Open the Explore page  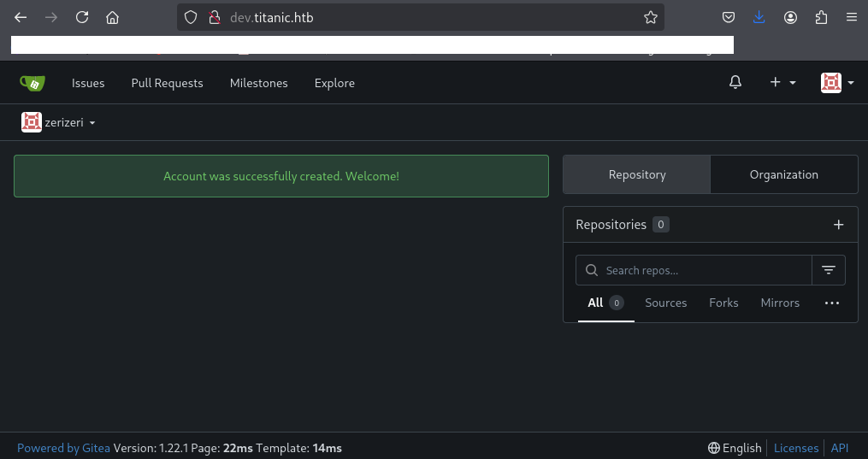pos(334,83)
